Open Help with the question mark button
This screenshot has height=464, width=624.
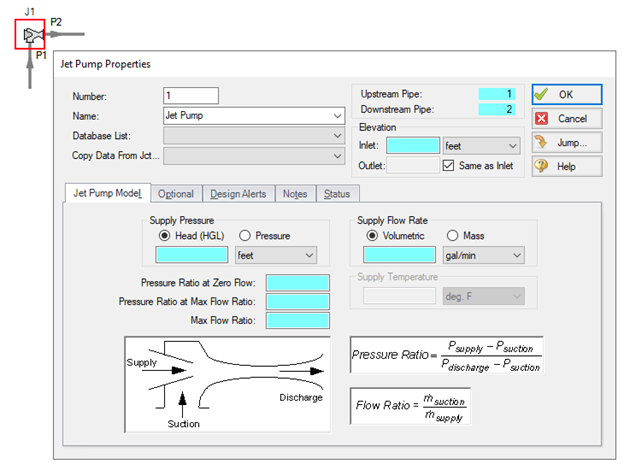pyautogui.click(x=566, y=166)
